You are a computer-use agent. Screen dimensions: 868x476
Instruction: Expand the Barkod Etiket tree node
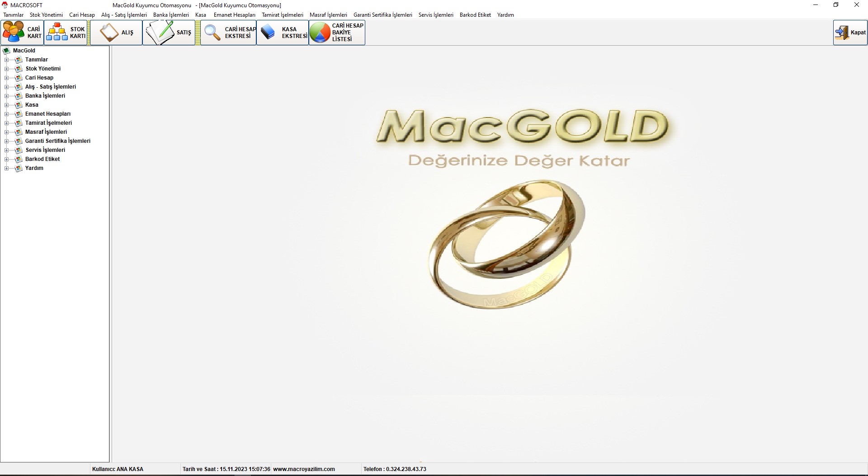(6, 159)
